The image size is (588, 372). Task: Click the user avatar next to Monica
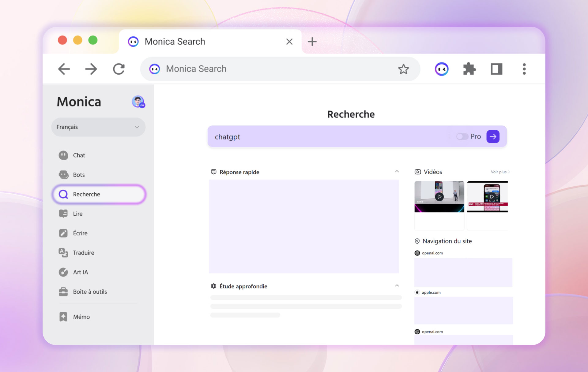point(138,102)
